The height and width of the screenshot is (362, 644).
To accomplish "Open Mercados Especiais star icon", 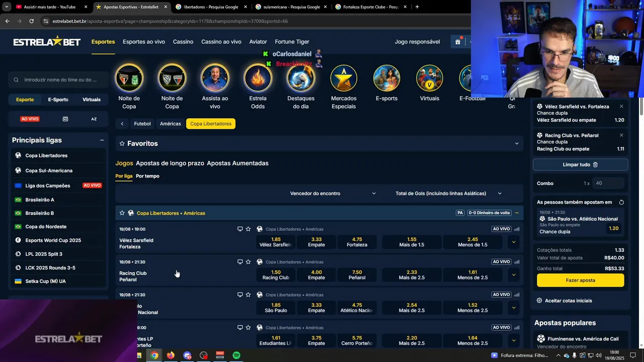I will pyautogui.click(x=344, y=78).
